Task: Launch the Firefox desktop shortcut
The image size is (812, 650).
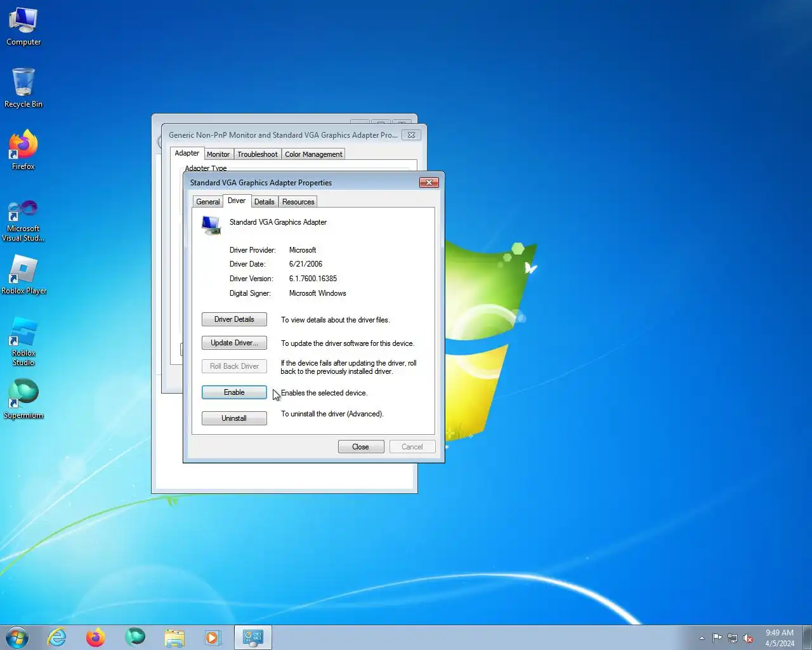Action: click(x=23, y=150)
